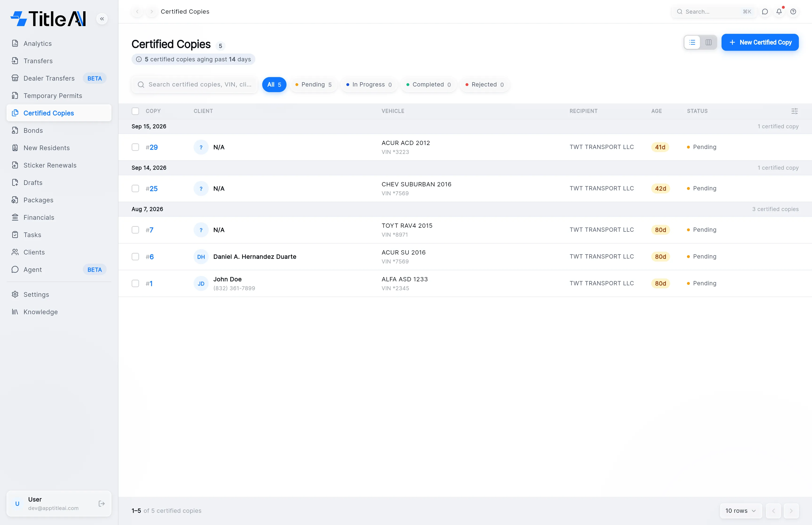Collapse the sidebar with double-chevron icon
The height and width of the screenshot is (525, 812).
102,19
